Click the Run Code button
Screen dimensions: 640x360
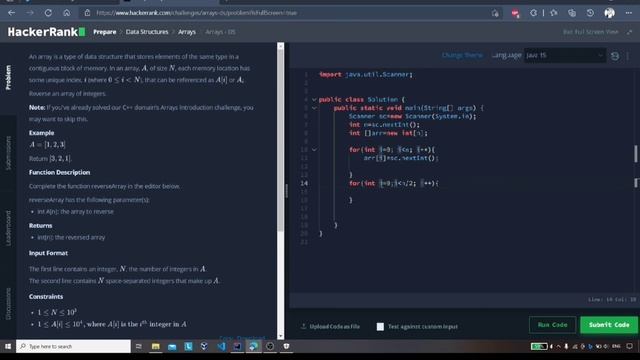[x=552, y=325]
